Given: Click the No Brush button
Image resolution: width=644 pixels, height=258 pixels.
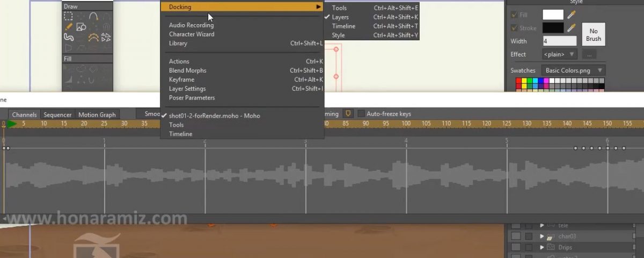Looking at the screenshot, I should pyautogui.click(x=594, y=34).
